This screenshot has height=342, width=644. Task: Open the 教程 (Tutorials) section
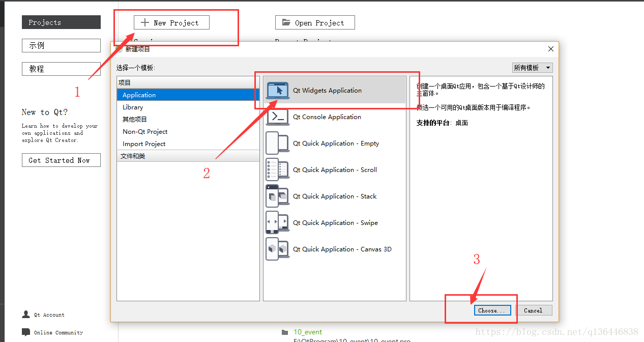coord(61,69)
